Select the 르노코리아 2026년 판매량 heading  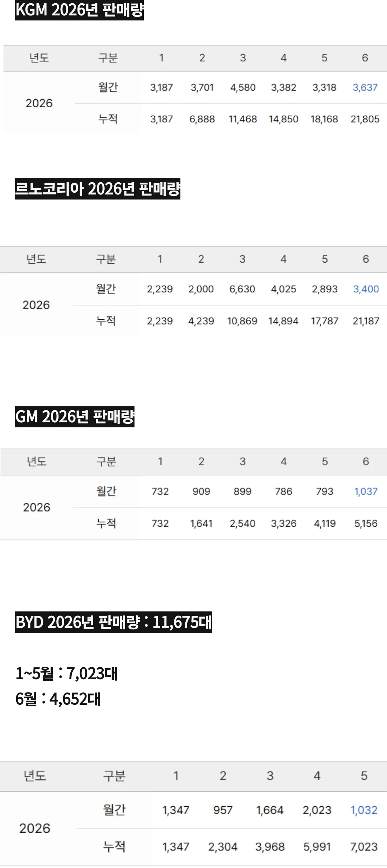tap(98, 189)
